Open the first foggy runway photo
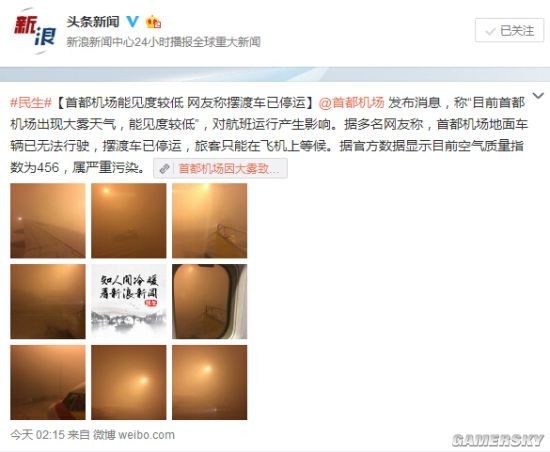Screen dimensions: 550x452 [48, 221]
